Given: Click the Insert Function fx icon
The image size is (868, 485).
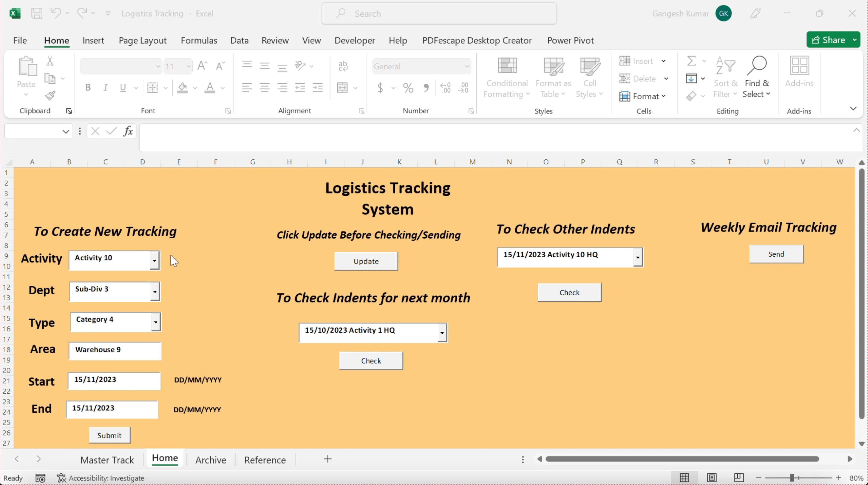Looking at the screenshot, I should pos(128,131).
